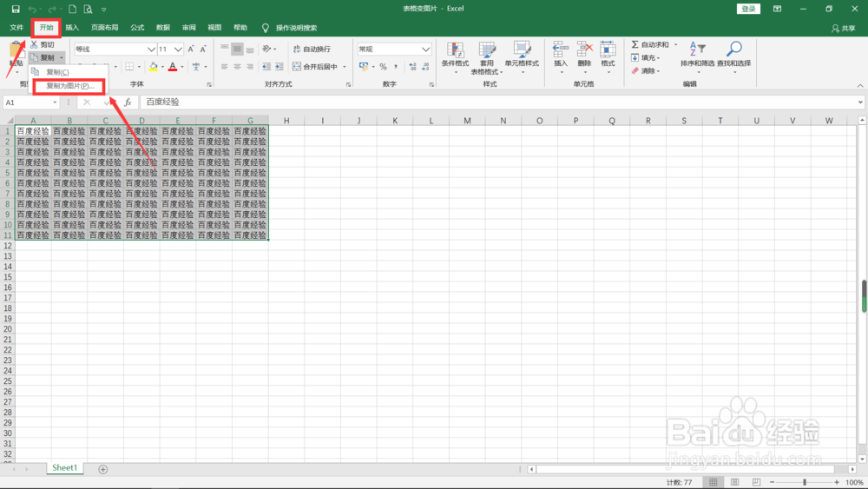868x489 pixels.
Task: Click the Print Preview icon in quick access
Action: pyautogui.click(x=88, y=9)
